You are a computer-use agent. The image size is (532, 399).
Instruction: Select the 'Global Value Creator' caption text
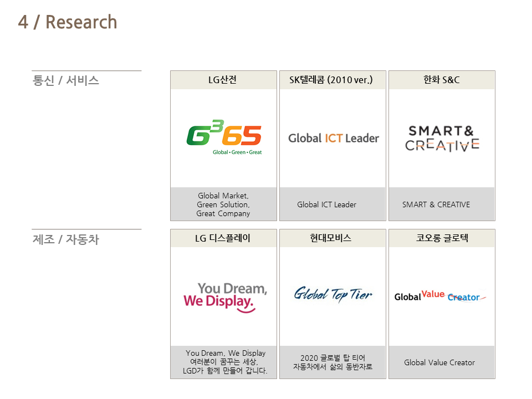click(439, 362)
